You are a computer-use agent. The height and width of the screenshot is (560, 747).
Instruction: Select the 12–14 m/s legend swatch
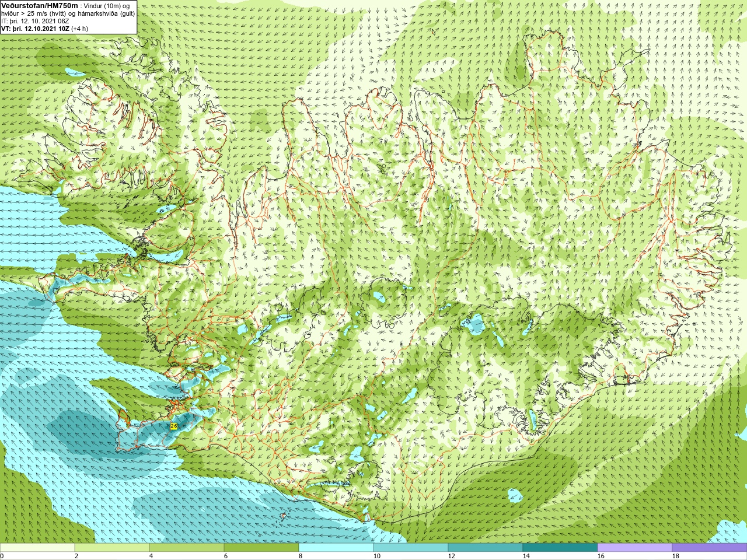[486, 548]
